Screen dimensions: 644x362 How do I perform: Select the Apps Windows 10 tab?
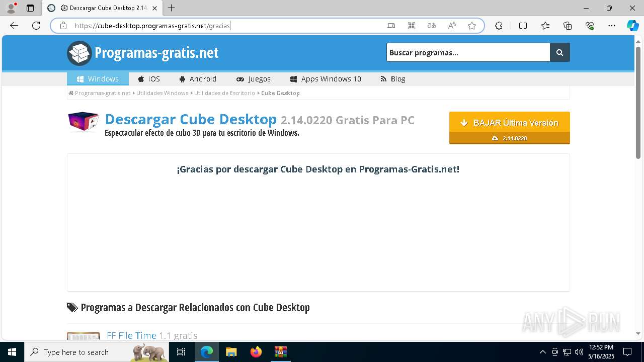[326, 79]
